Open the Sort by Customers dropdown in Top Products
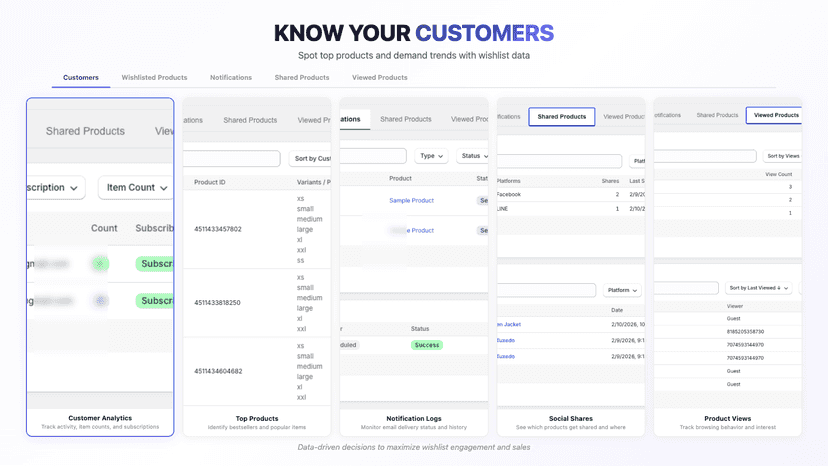Image resolution: width=828 pixels, height=466 pixels. pyautogui.click(x=310, y=159)
